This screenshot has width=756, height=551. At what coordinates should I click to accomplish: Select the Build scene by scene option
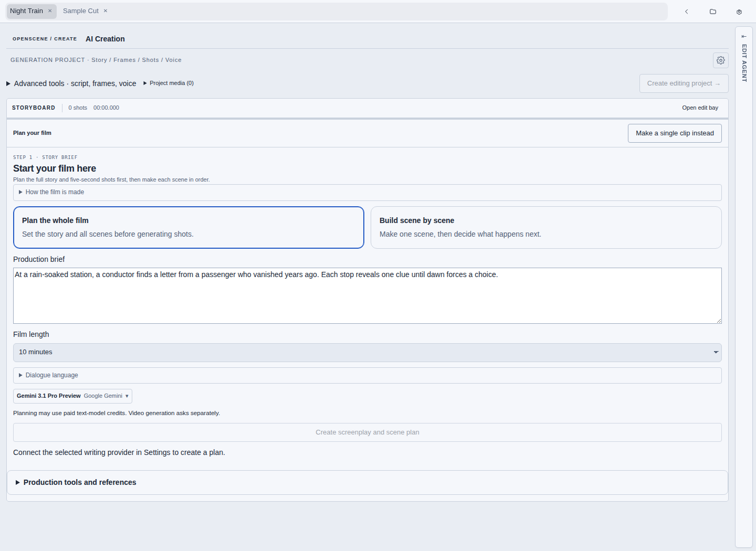(546, 227)
